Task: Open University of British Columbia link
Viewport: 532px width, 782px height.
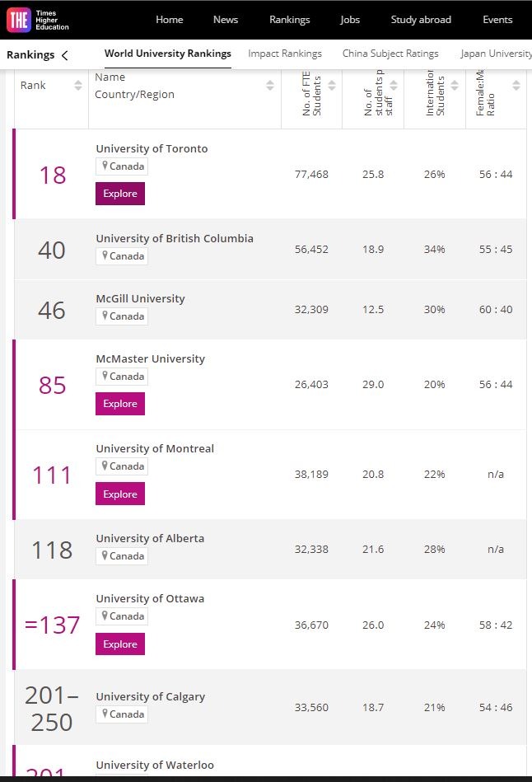Action: coord(175,238)
